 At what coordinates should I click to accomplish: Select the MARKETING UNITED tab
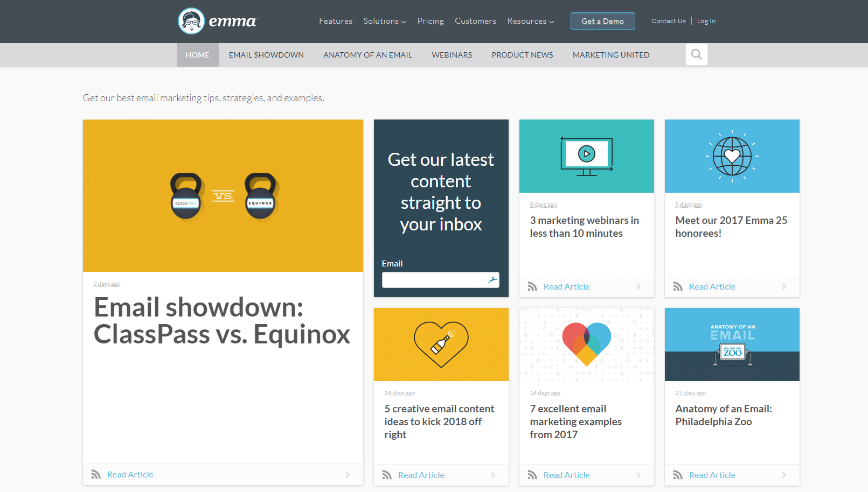[x=611, y=55]
